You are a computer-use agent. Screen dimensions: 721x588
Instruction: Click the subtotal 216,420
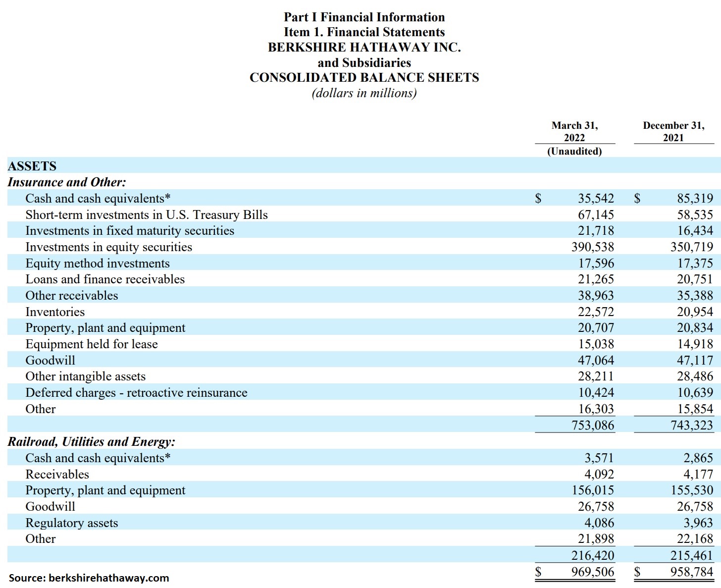pos(593,556)
